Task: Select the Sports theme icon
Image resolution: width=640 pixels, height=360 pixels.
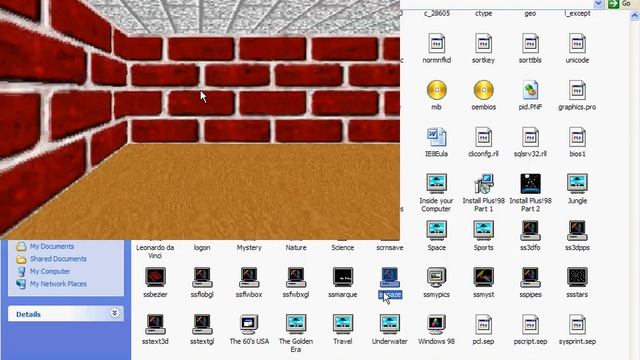Action: click(x=483, y=231)
